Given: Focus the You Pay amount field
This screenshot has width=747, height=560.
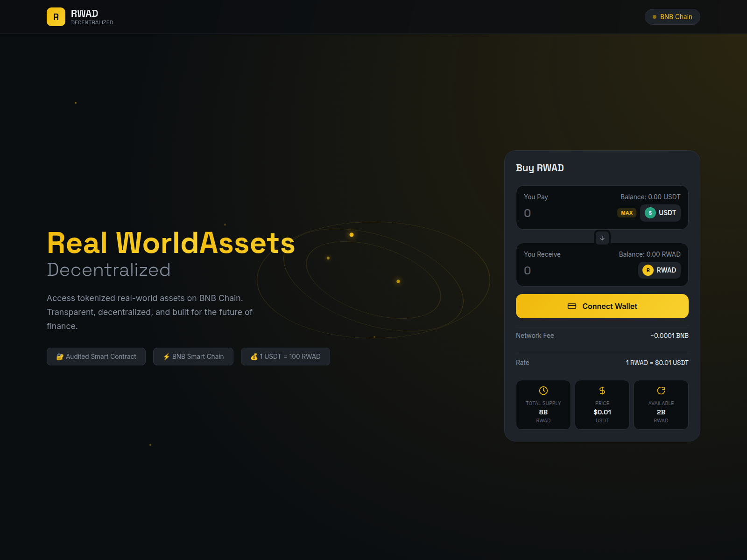Looking at the screenshot, I should pos(567,213).
